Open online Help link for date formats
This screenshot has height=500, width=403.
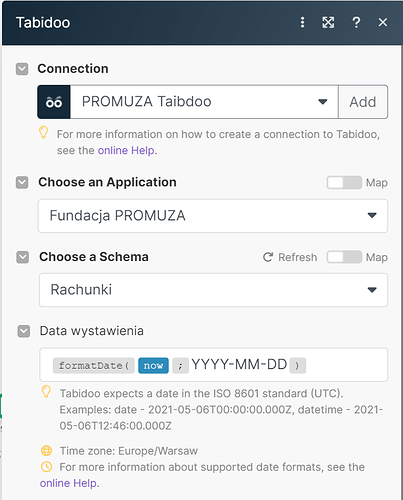point(68,483)
